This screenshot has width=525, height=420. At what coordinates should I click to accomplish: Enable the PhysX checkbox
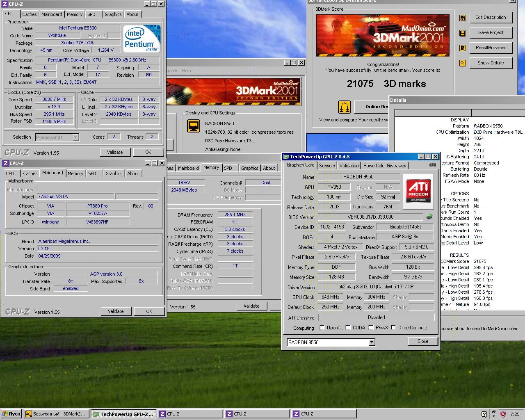point(371,328)
